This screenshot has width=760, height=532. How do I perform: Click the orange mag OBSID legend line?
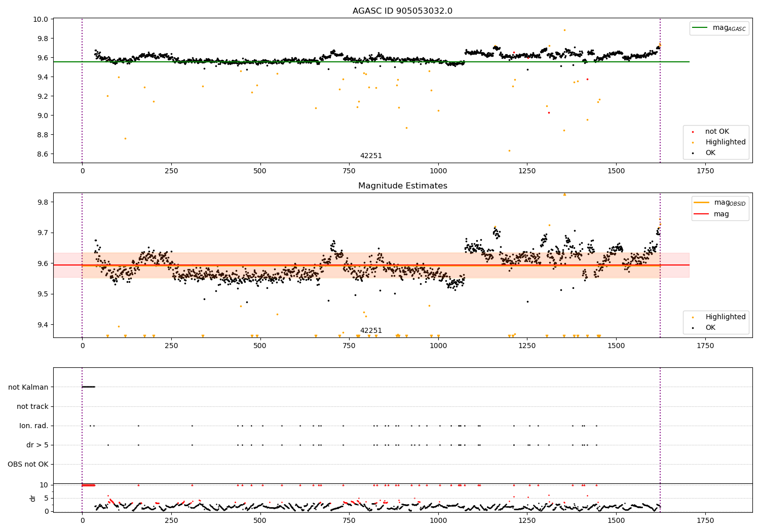click(702, 203)
